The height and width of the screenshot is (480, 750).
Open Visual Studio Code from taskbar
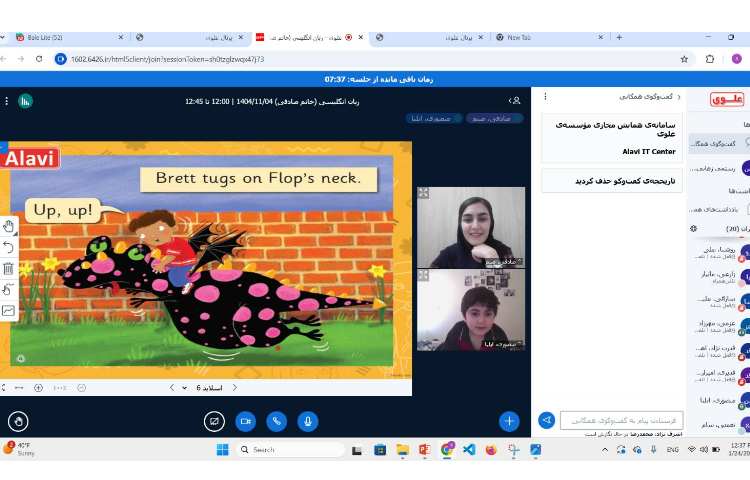click(x=469, y=450)
